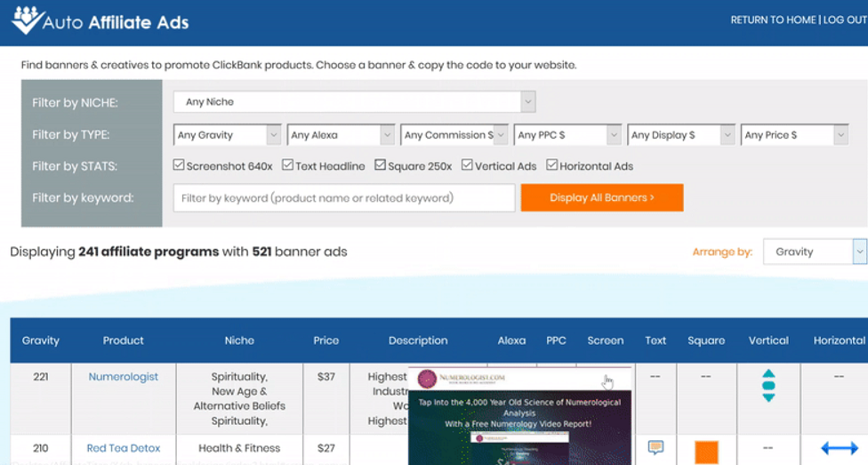868x465 pixels.
Task: Click the Alexa column header
Action: tap(511, 341)
